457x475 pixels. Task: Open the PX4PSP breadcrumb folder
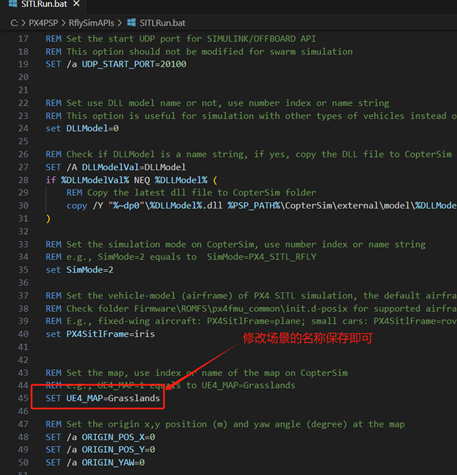43,23
